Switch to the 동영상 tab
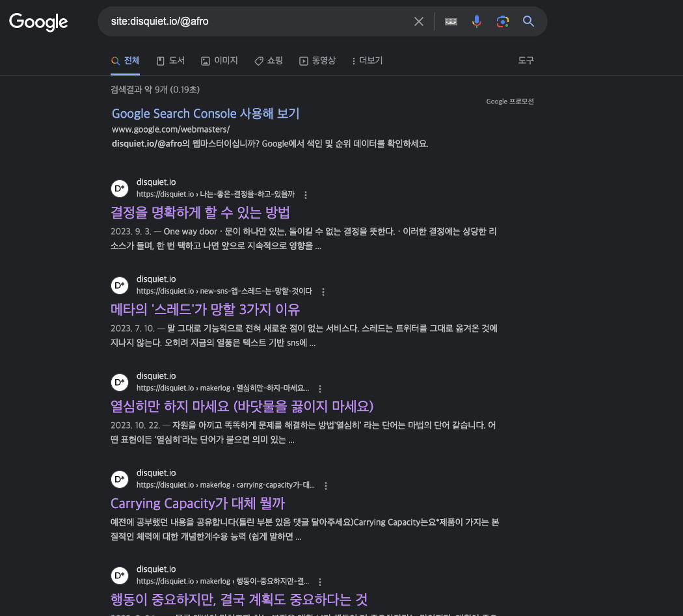Screen dimensions: 683x616 317,60
